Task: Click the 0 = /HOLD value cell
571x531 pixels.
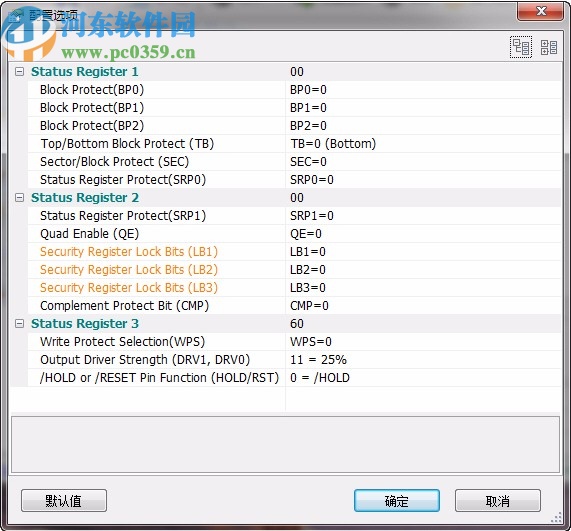Action: [423, 378]
